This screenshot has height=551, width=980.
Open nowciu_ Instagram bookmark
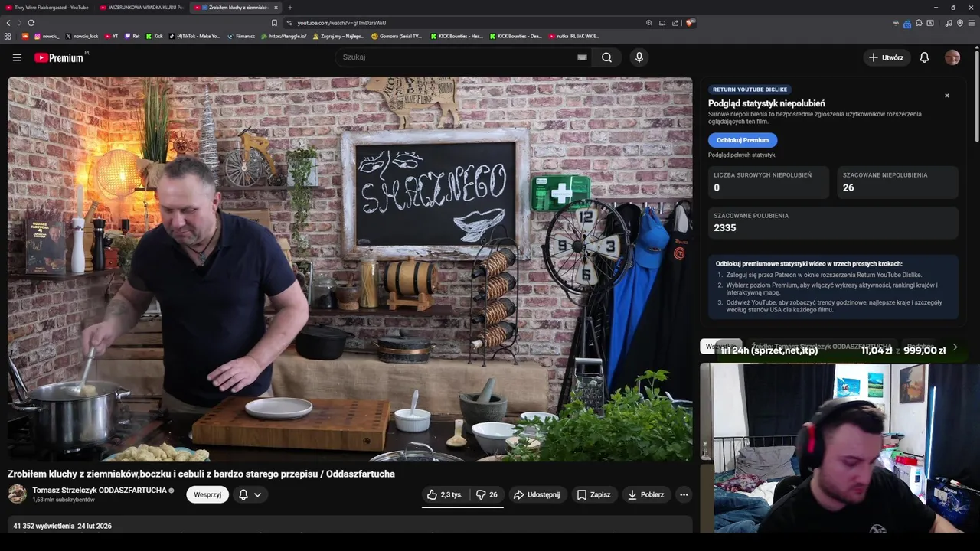click(x=46, y=36)
